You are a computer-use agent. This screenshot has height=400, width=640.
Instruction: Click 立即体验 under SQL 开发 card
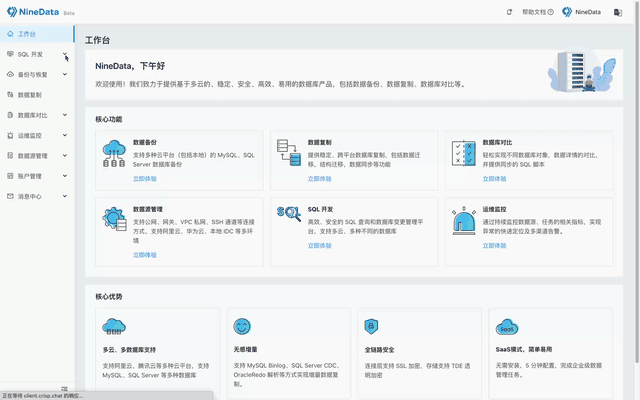320,246
